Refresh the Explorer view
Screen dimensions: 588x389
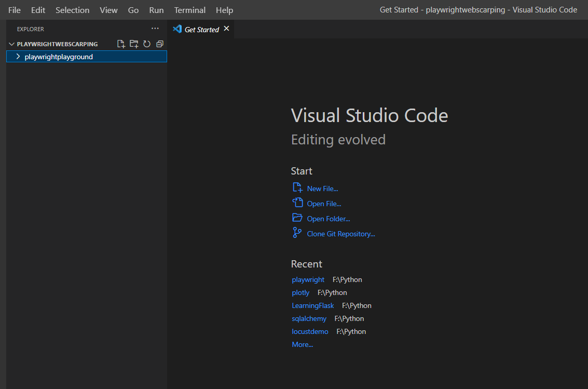[x=147, y=44]
